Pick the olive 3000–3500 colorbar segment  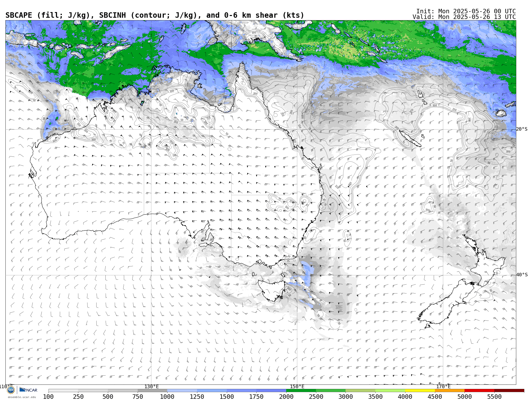click(x=360, y=391)
